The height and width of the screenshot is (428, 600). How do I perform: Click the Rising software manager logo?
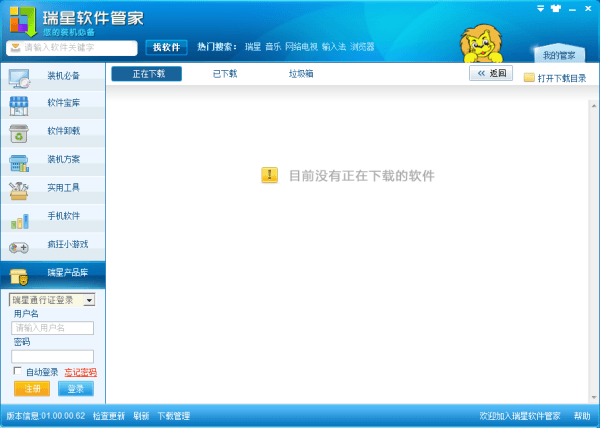(x=23, y=21)
